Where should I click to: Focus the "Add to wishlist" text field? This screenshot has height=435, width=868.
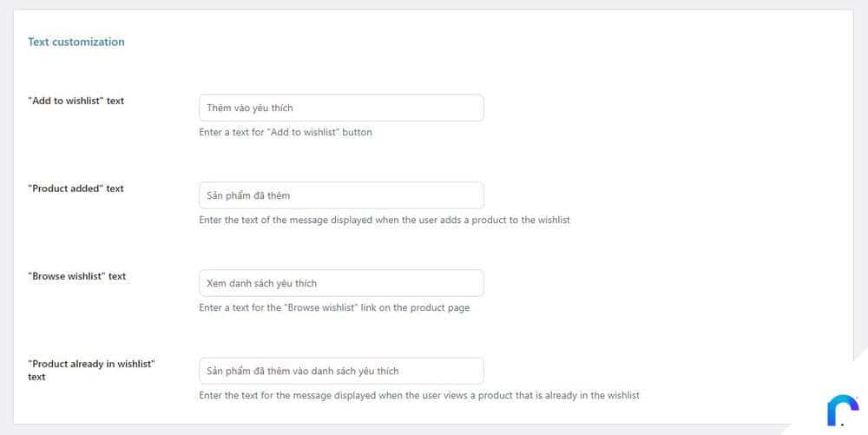pos(341,108)
